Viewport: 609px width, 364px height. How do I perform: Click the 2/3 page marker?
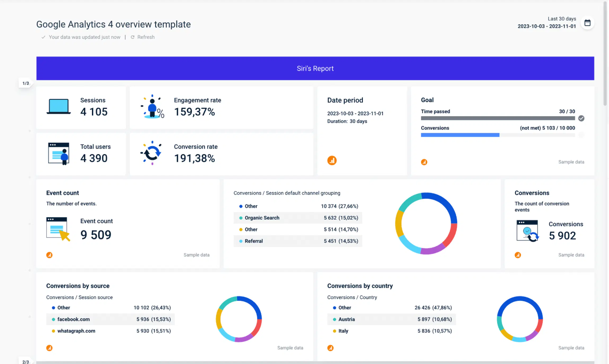(x=26, y=361)
